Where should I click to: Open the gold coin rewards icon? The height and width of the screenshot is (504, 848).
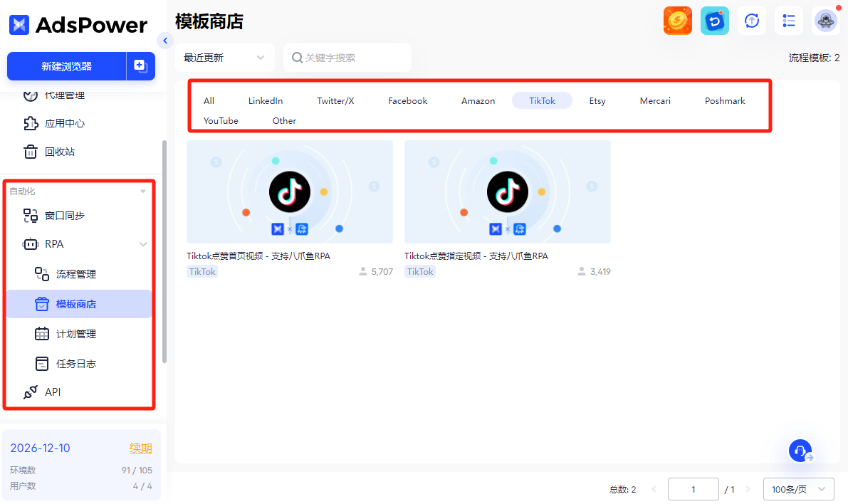click(678, 21)
